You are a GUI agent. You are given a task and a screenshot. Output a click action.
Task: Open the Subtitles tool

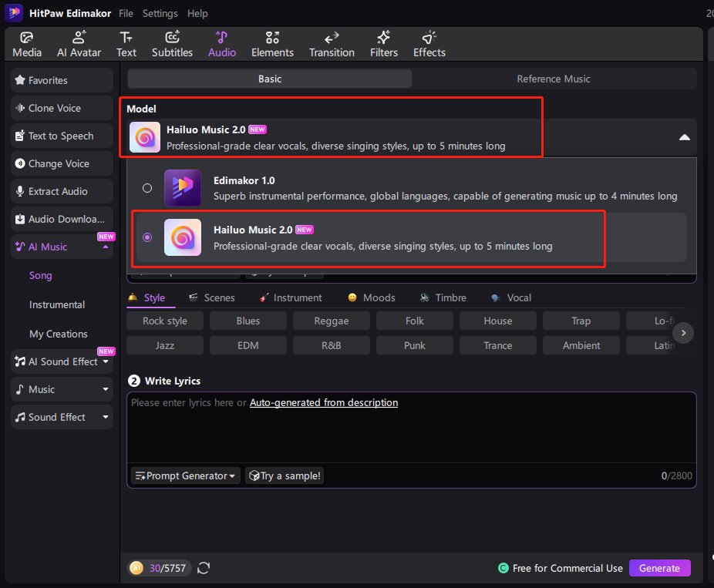[x=172, y=45]
